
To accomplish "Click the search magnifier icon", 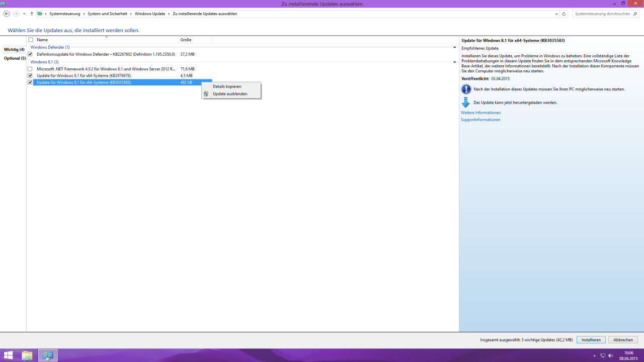I will (x=636, y=14).
